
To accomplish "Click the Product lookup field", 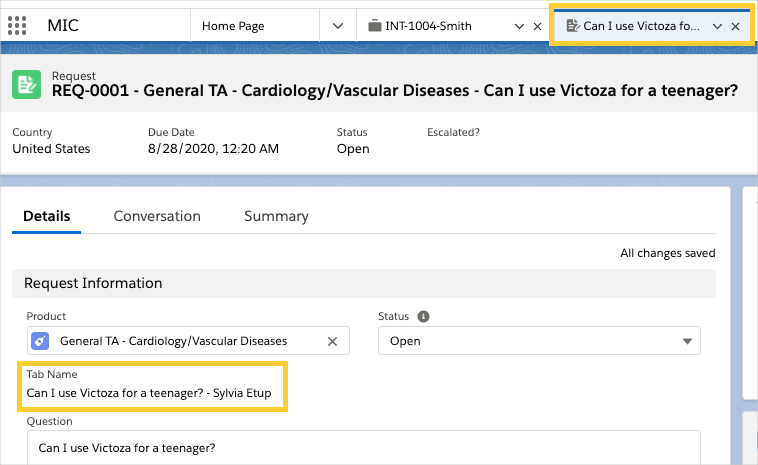I will pyautogui.click(x=185, y=341).
